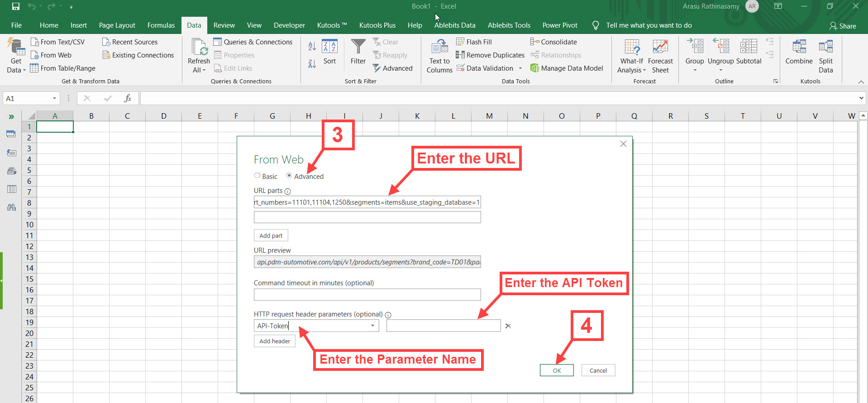Click Remove Duplicates
Screen dimensions: 868x403
tap(490, 55)
